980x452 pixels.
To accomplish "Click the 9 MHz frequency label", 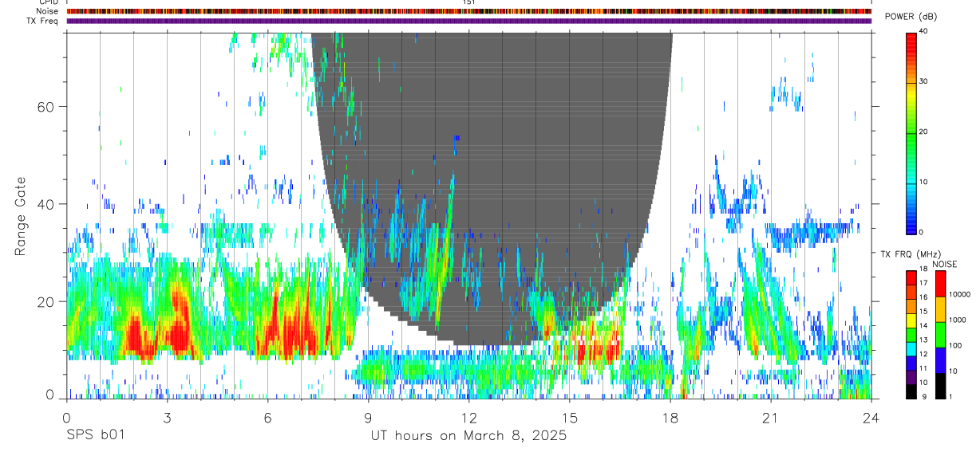I will pos(923,399).
